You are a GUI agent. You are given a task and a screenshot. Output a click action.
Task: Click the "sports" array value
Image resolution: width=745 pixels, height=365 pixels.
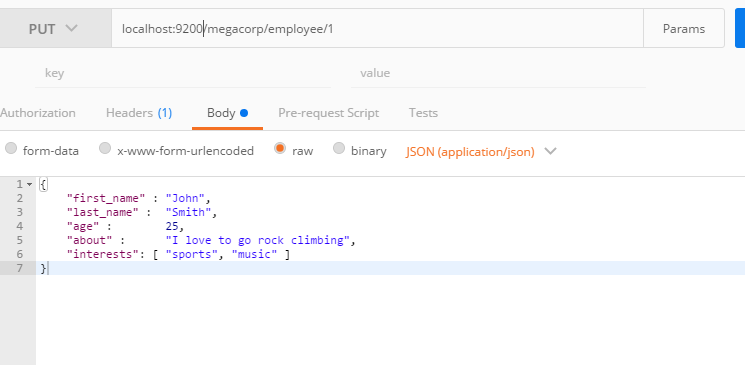pyautogui.click(x=191, y=254)
